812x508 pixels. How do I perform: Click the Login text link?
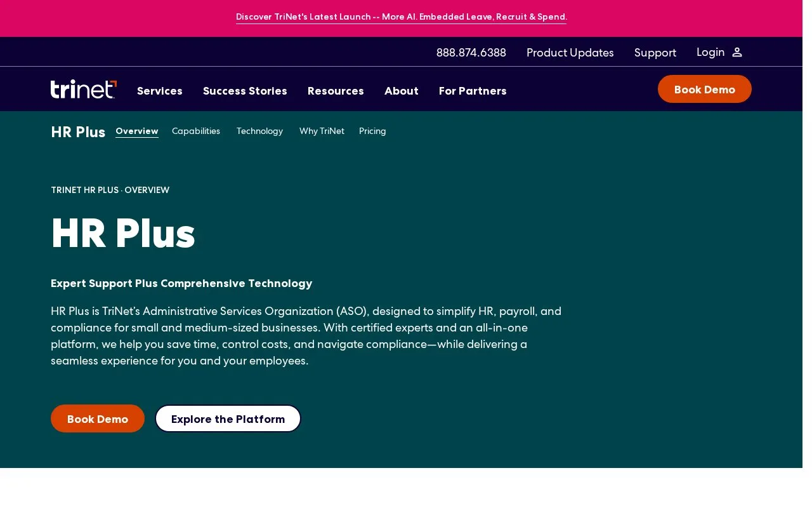pyautogui.click(x=710, y=52)
